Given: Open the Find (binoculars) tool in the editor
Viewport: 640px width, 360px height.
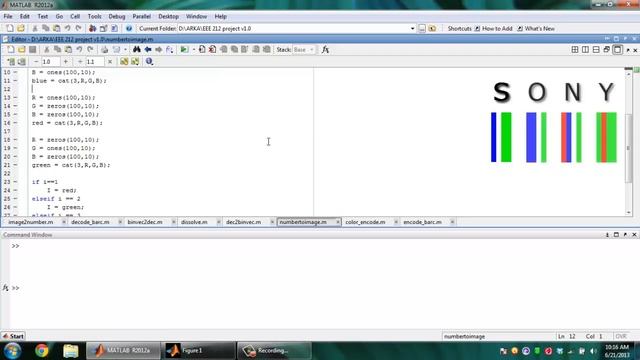Looking at the screenshot, I should pos(136,49).
